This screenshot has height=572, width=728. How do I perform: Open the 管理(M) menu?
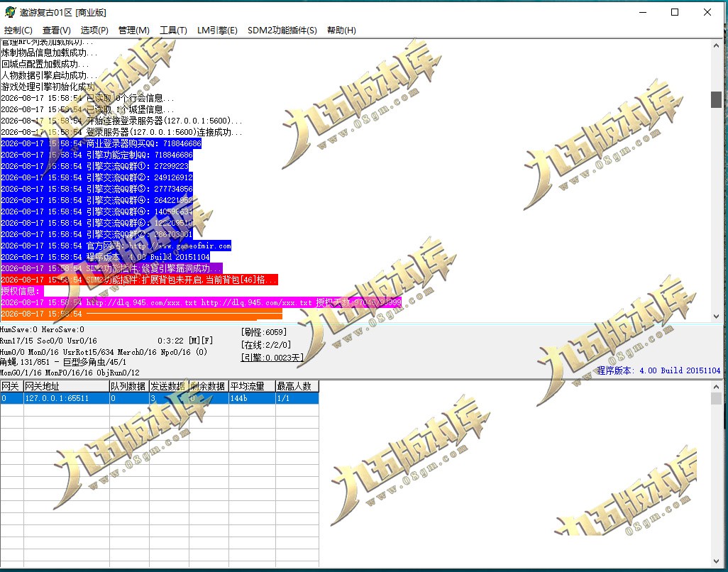tap(133, 31)
